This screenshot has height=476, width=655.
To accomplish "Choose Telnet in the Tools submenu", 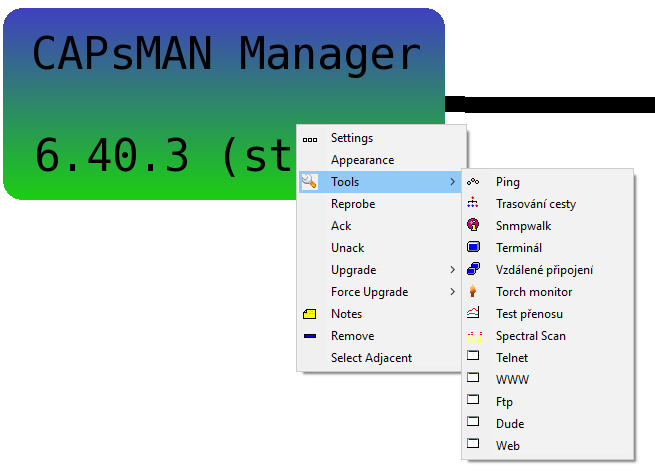I will tap(548, 358).
